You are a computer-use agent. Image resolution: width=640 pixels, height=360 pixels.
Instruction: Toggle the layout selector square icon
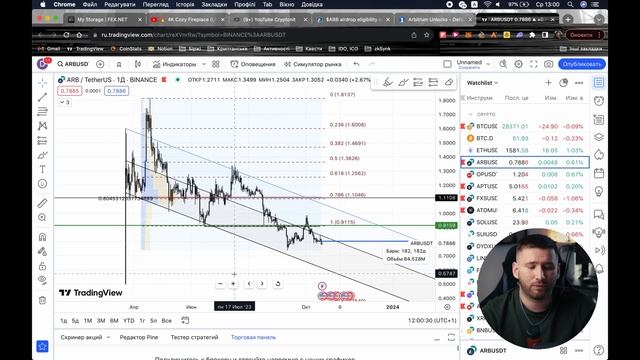coord(447,64)
